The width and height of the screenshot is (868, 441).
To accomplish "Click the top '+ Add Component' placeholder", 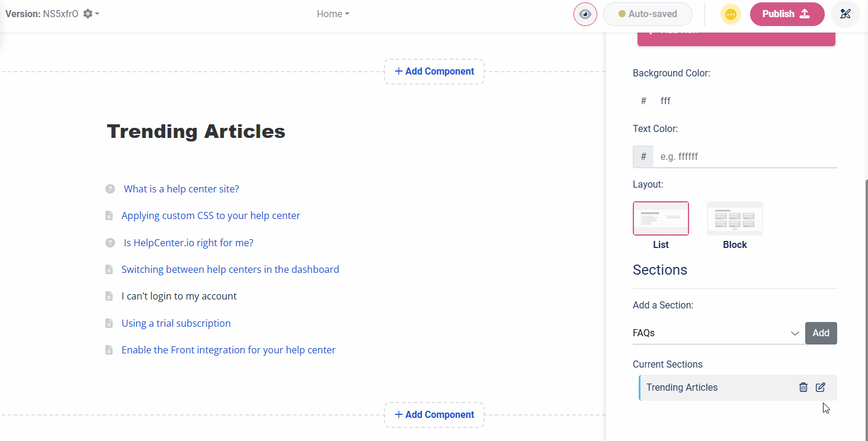I will tap(434, 71).
